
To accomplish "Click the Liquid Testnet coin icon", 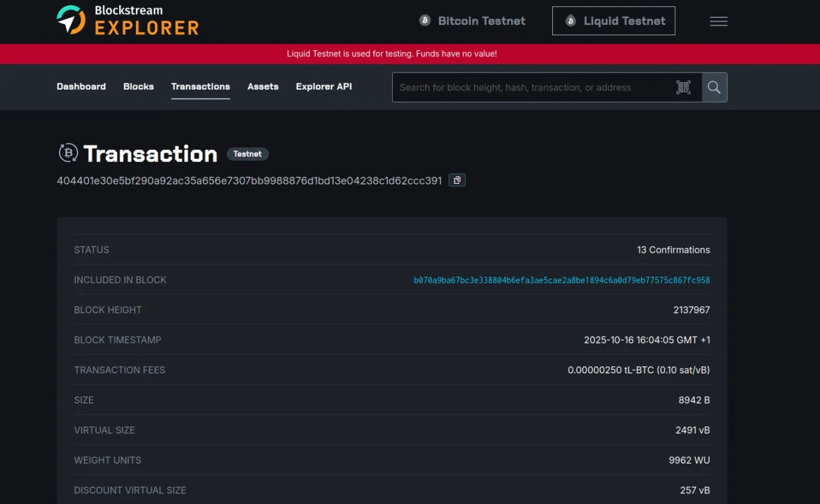I will [x=570, y=20].
